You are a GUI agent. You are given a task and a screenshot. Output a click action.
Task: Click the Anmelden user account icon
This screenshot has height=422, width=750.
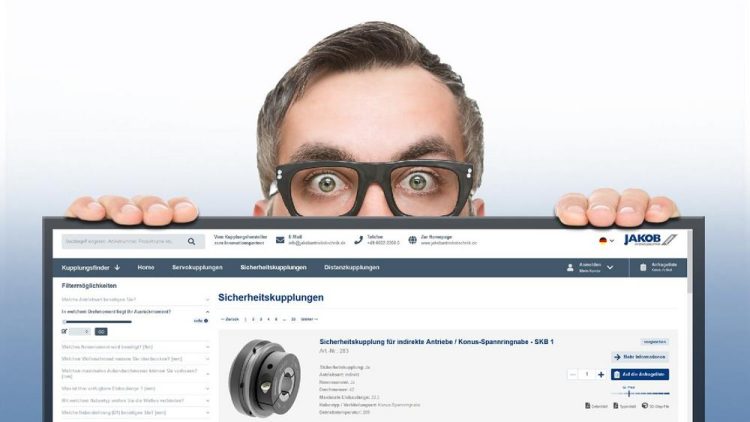click(570, 267)
